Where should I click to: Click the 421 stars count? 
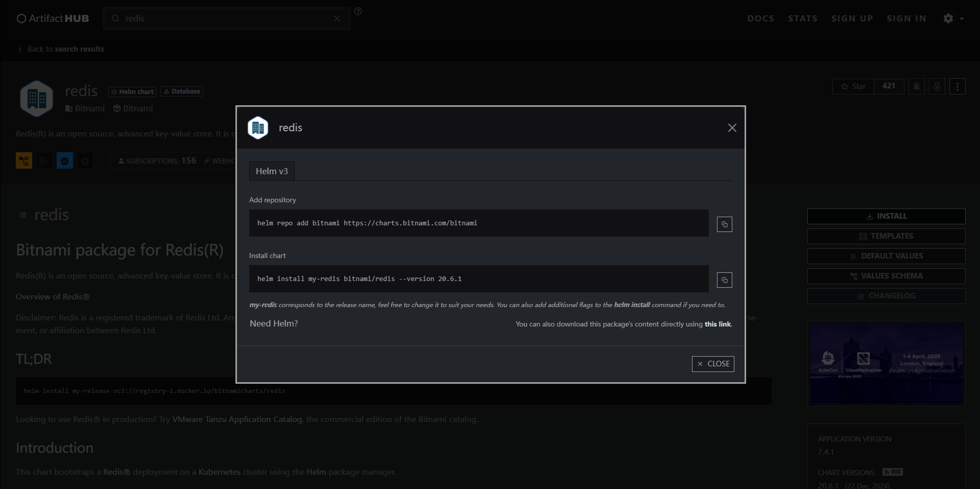tap(889, 86)
